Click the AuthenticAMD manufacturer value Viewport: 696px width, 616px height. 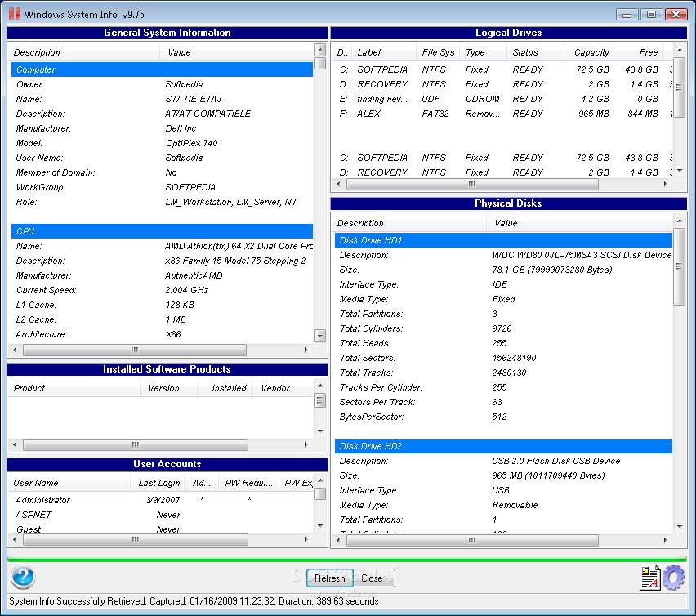click(194, 275)
